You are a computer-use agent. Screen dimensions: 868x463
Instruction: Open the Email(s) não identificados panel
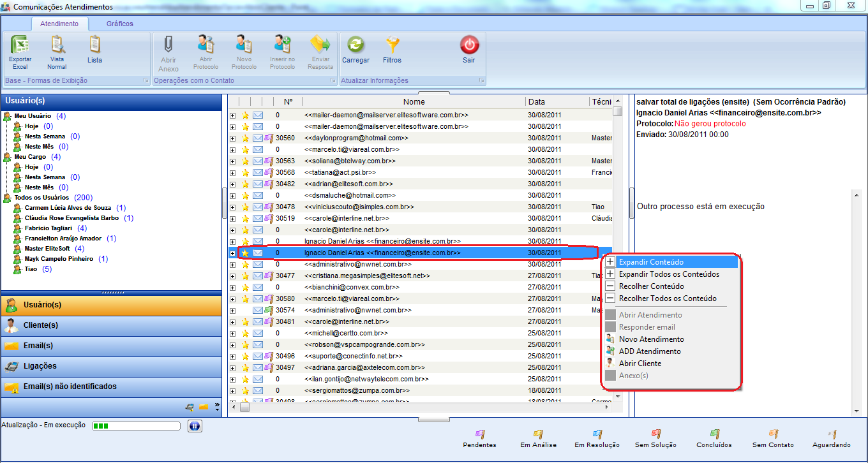pyautogui.click(x=70, y=386)
